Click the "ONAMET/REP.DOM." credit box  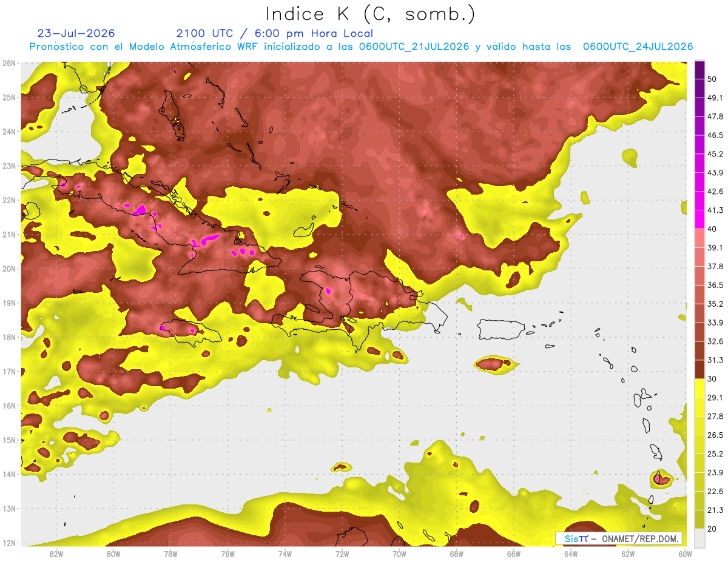click(x=619, y=538)
